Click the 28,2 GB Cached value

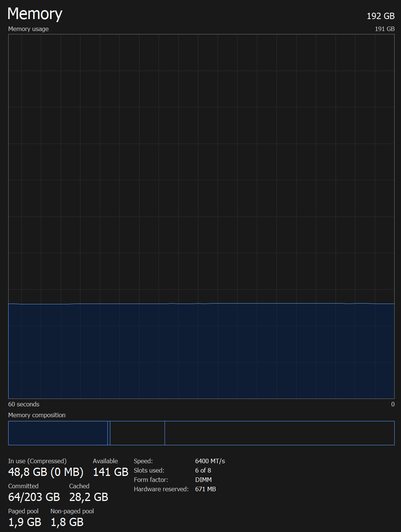coord(89,497)
